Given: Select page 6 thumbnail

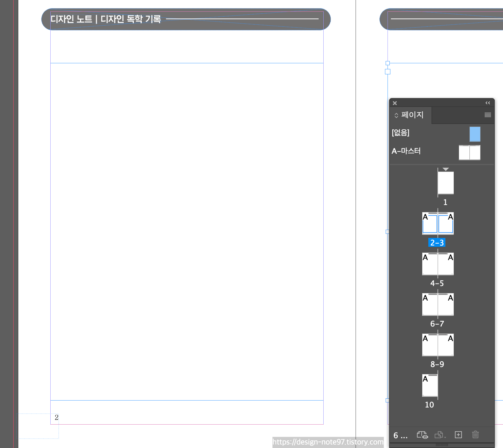Looking at the screenshot, I should [x=430, y=304].
